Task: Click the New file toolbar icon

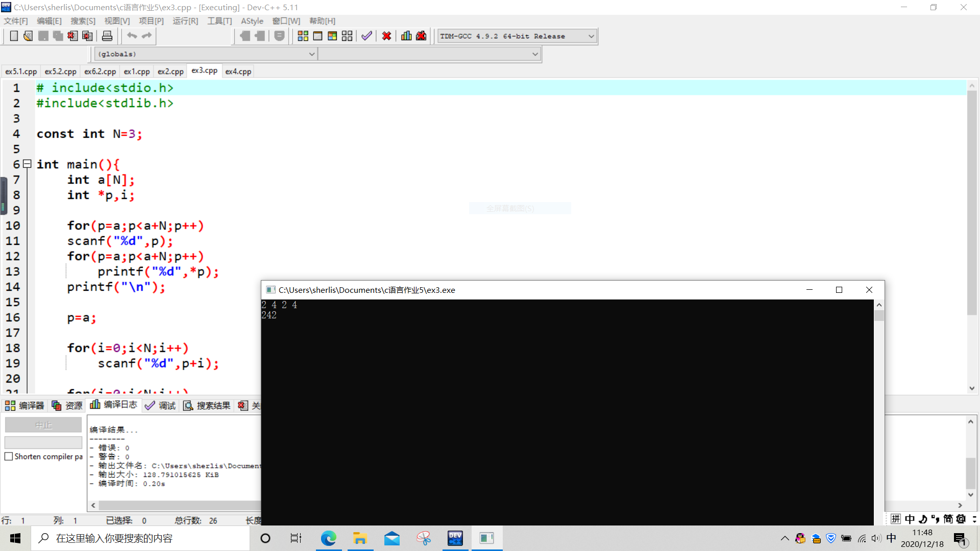Action: [x=14, y=36]
